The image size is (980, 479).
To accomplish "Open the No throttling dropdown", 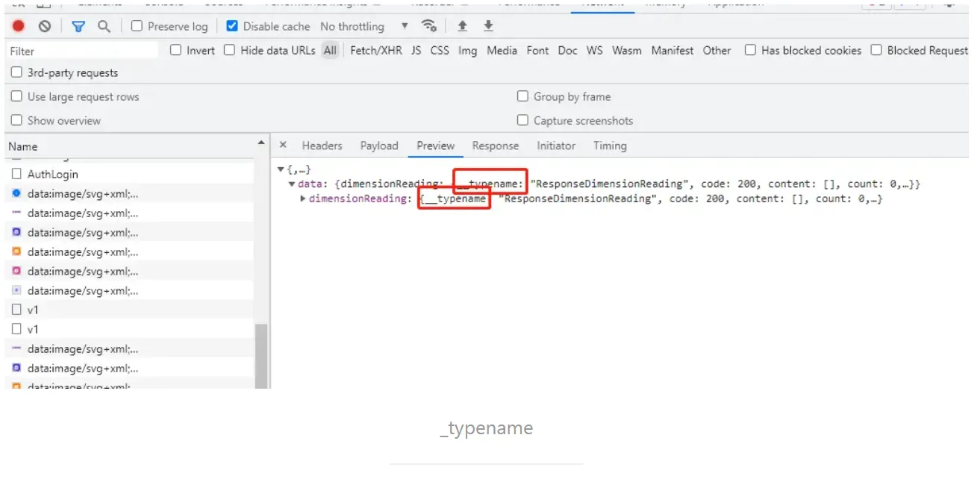I will coord(364,26).
